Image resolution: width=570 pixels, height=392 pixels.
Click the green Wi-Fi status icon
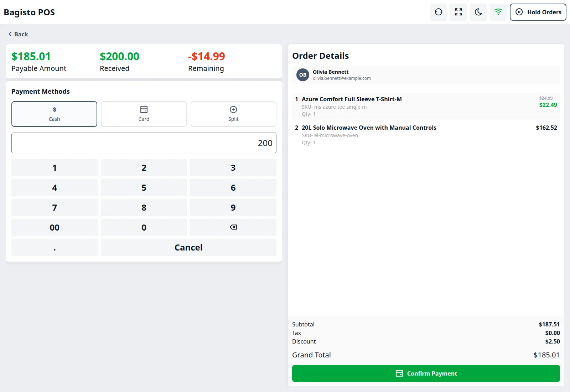click(x=498, y=12)
